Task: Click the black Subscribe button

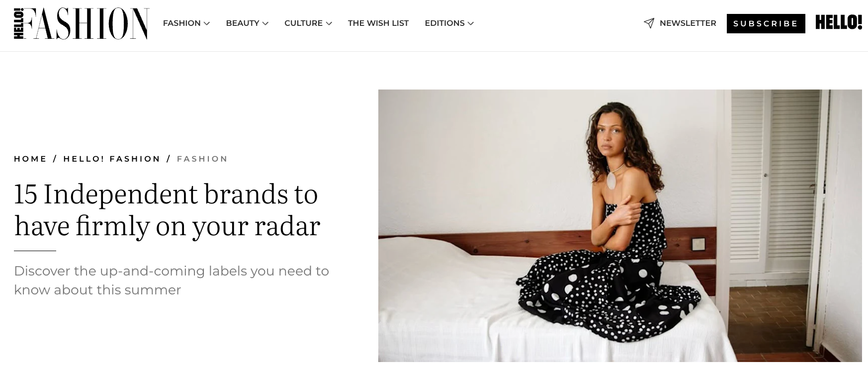Action: pyautogui.click(x=766, y=23)
